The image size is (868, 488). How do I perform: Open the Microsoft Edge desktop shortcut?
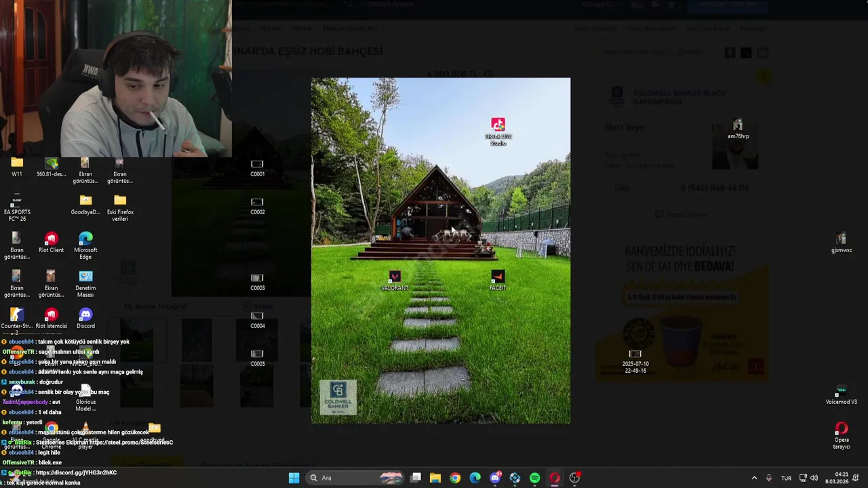(85, 246)
